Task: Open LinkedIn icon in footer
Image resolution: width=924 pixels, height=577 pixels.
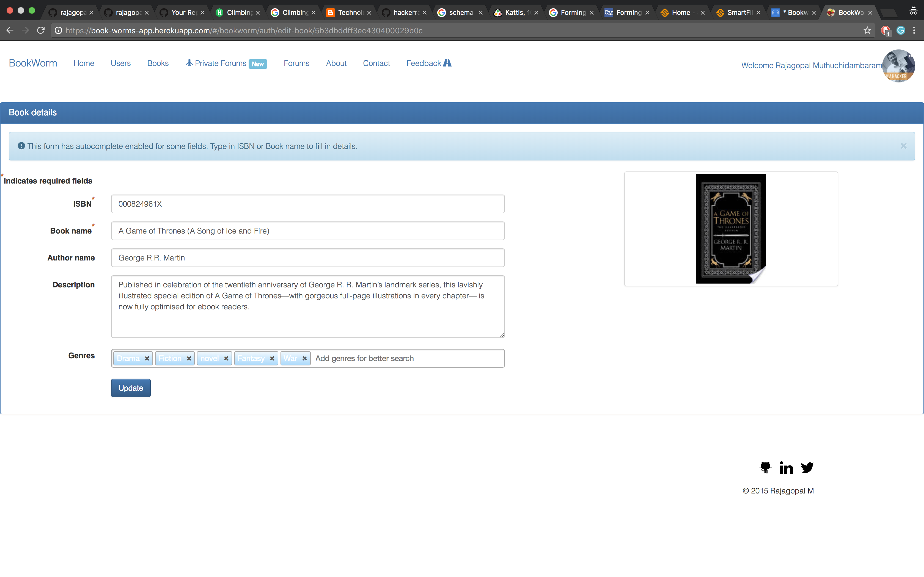Action: coord(786,467)
